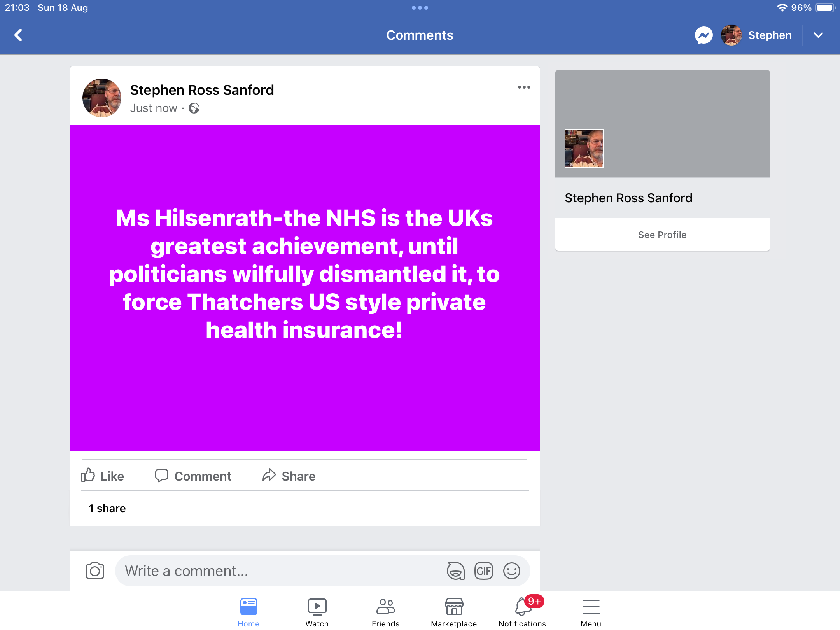View the 1 share count
This screenshot has width=840, height=630.
point(107,508)
